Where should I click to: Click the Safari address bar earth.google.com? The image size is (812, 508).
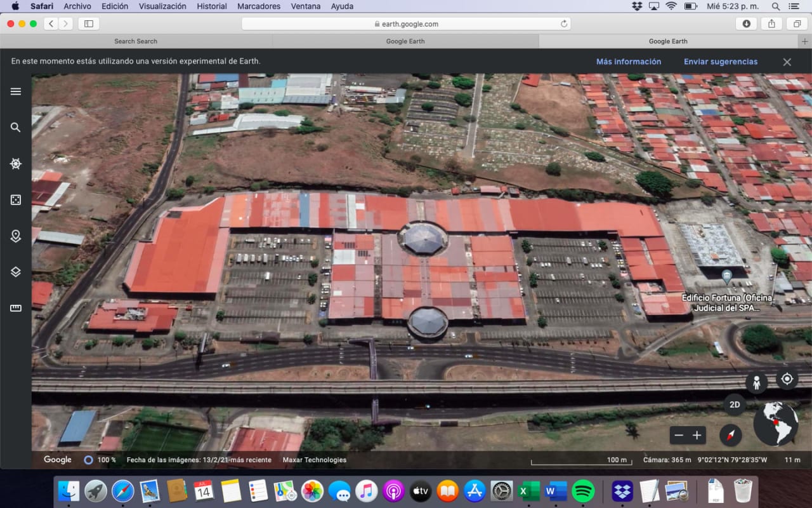(x=406, y=24)
